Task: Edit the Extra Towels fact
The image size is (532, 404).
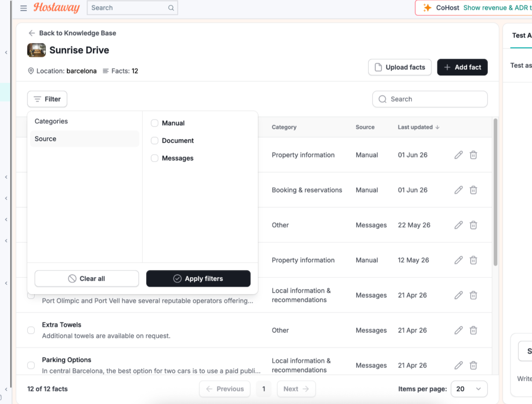Action: (458, 330)
